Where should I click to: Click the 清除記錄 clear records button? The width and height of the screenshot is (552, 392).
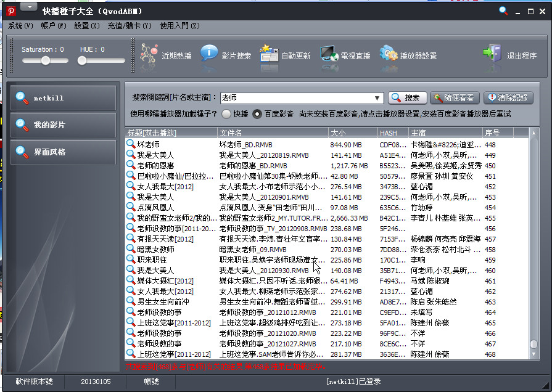click(x=508, y=98)
